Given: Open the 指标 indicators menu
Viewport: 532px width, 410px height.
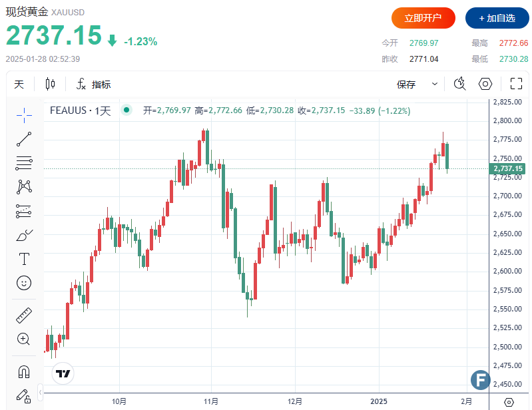Looking at the screenshot, I should [x=94, y=85].
